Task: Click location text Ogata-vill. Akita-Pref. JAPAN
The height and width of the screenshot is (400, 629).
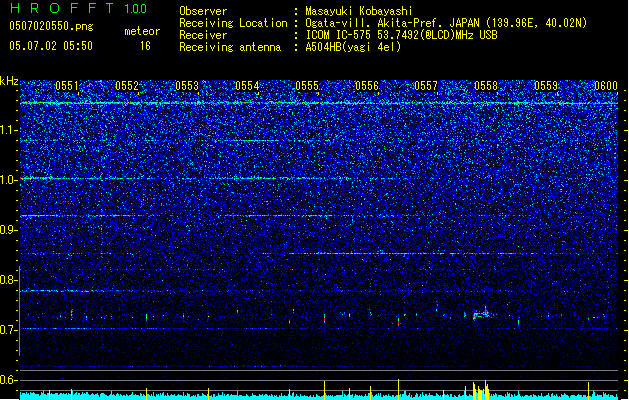Action: tap(392, 23)
